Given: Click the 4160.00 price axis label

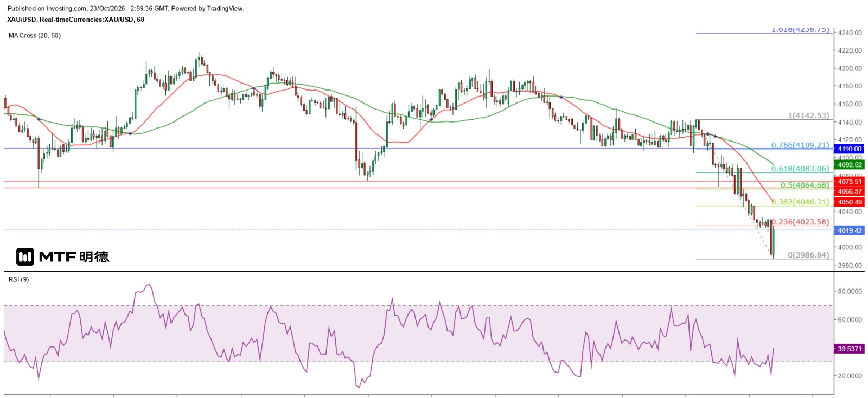Looking at the screenshot, I should tap(850, 104).
